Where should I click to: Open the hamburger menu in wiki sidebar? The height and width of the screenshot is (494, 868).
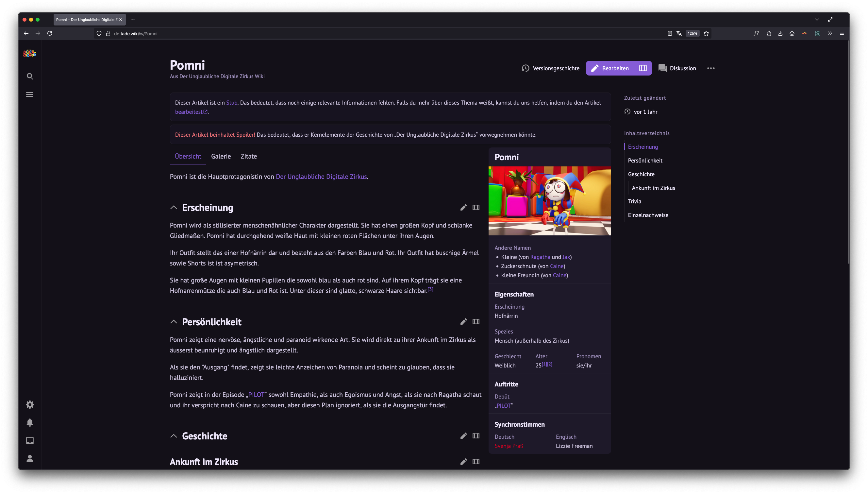(30, 95)
